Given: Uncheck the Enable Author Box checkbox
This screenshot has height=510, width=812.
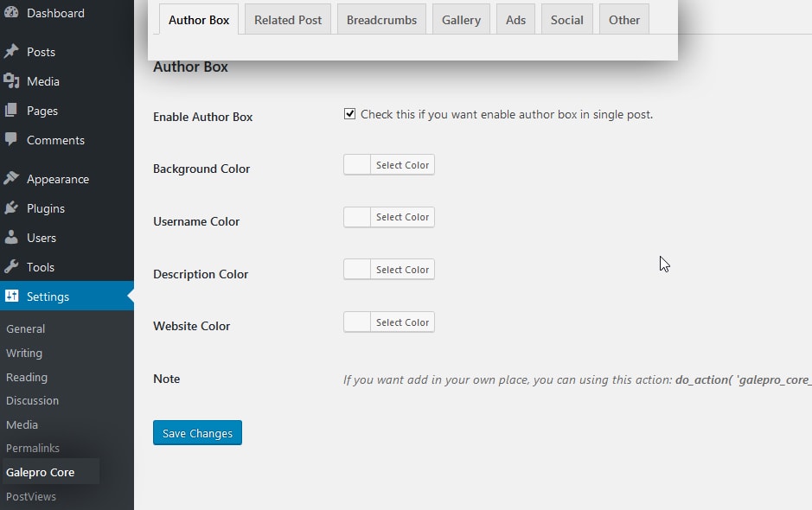Looking at the screenshot, I should click(x=349, y=113).
